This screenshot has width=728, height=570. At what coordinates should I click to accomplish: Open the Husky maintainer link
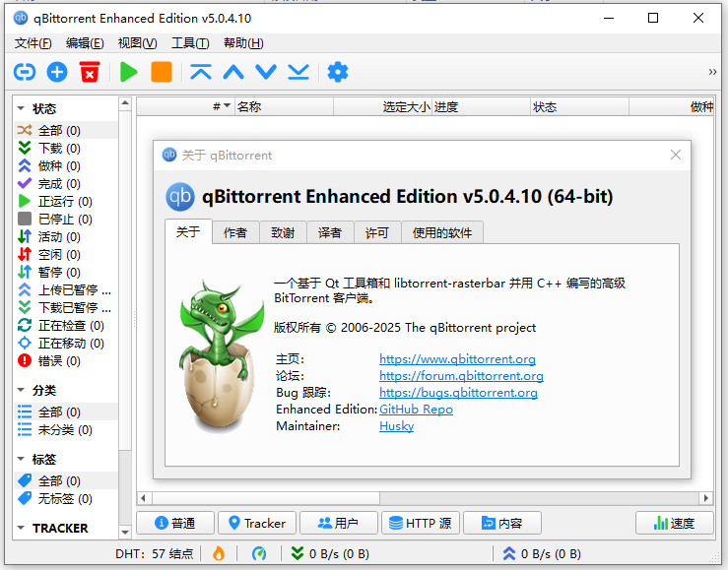coord(396,425)
